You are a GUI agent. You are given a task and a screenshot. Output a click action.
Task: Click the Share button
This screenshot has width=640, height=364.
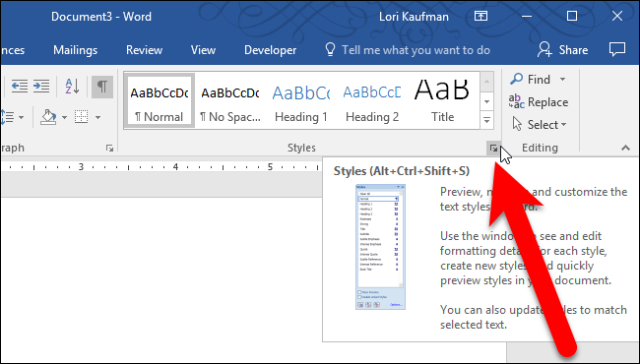click(x=563, y=50)
